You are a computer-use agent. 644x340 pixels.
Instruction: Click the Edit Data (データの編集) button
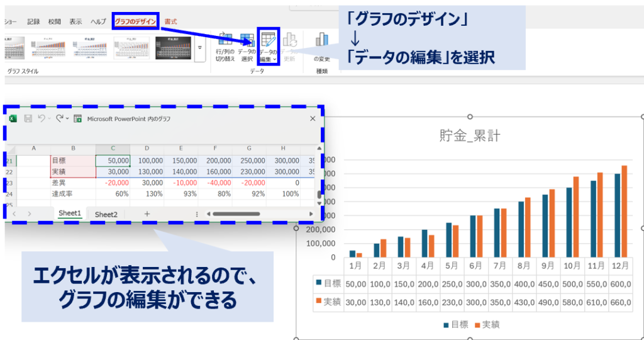click(268, 46)
